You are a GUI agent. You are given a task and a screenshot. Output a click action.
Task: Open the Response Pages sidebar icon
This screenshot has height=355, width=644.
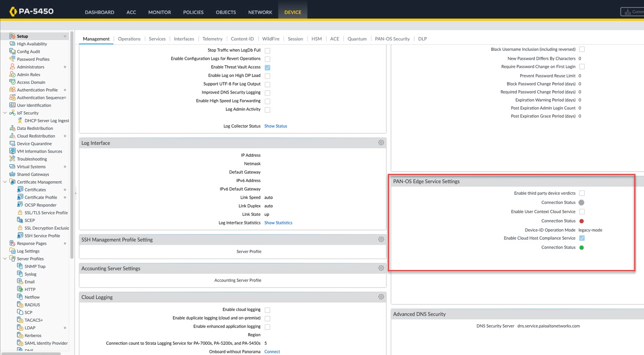12,244
